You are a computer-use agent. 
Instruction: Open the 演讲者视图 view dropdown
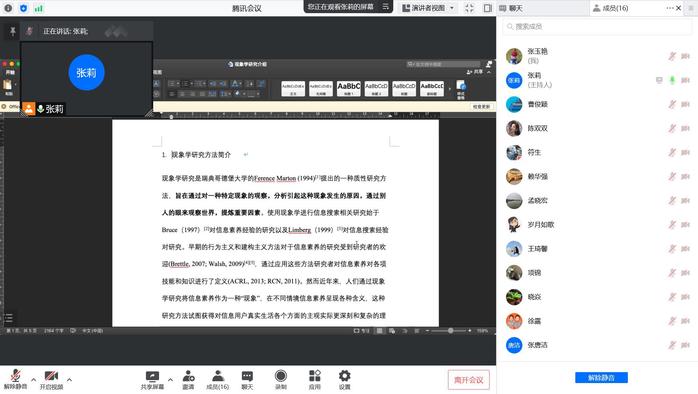[x=428, y=8]
